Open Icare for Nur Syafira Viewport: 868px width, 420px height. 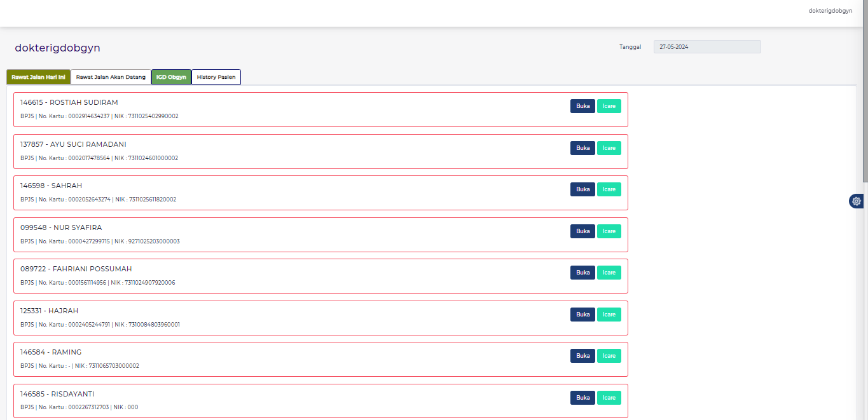(609, 231)
